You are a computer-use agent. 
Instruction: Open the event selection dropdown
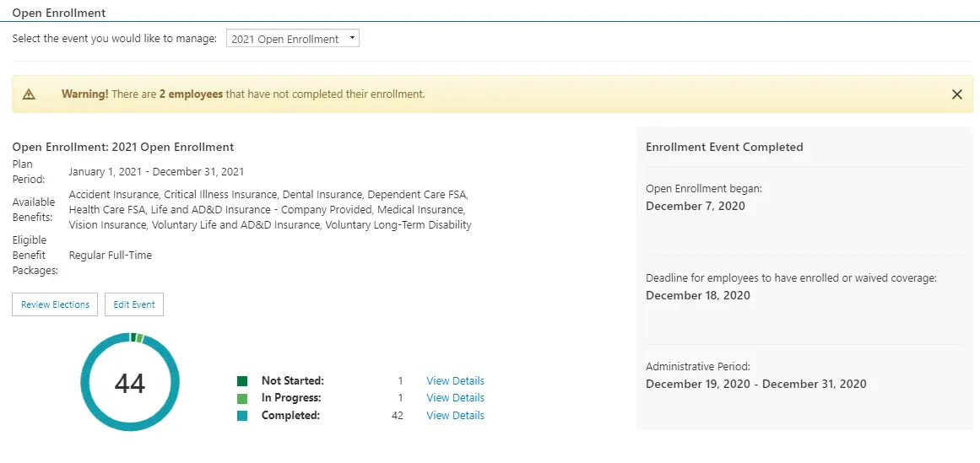pyautogui.click(x=292, y=39)
